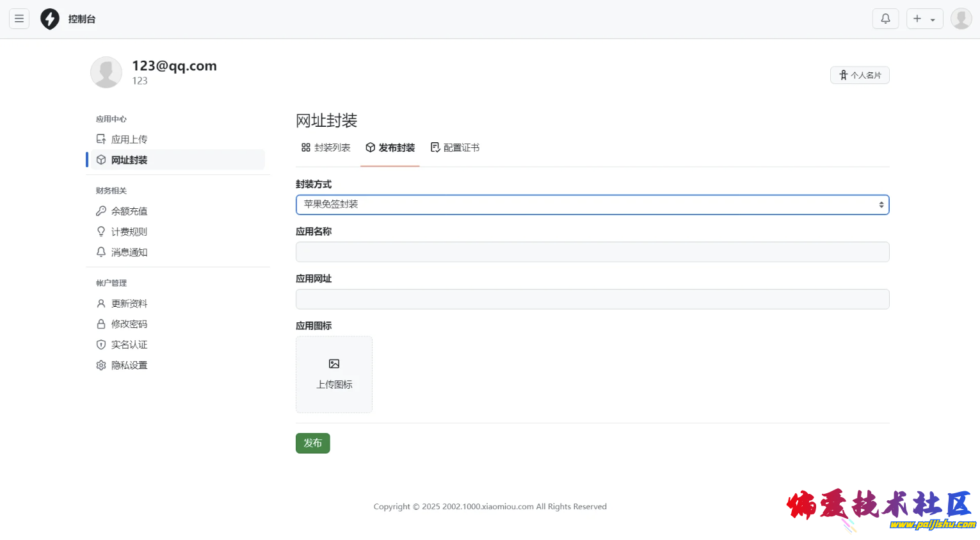Click the lightning bolt logo icon
The height and width of the screenshot is (540, 980).
(50, 19)
